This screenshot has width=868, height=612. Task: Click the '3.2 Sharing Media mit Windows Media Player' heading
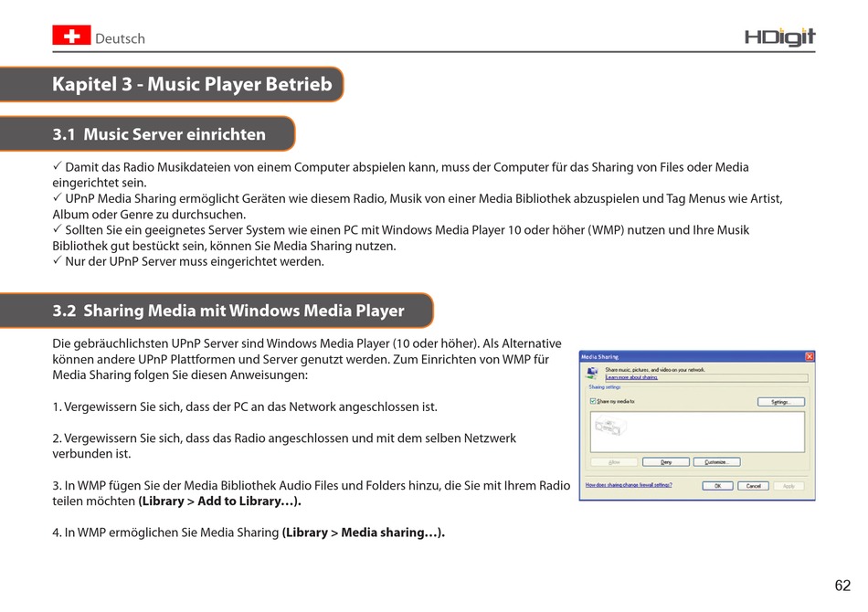point(228,311)
